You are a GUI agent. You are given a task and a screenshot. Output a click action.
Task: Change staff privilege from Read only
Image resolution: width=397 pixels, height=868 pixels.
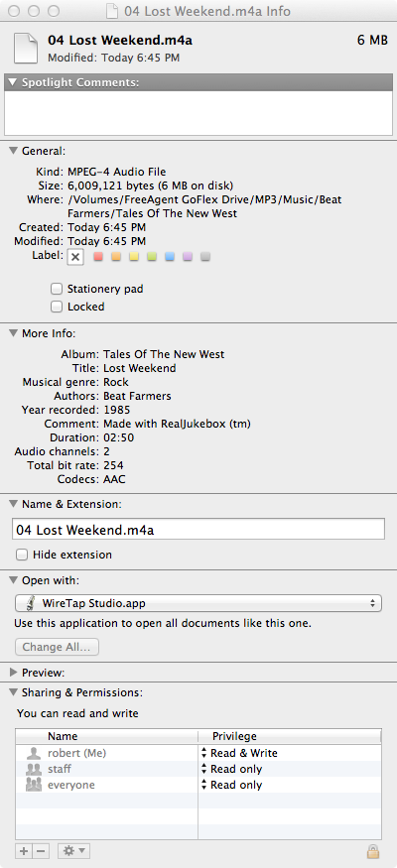coord(232,769)
